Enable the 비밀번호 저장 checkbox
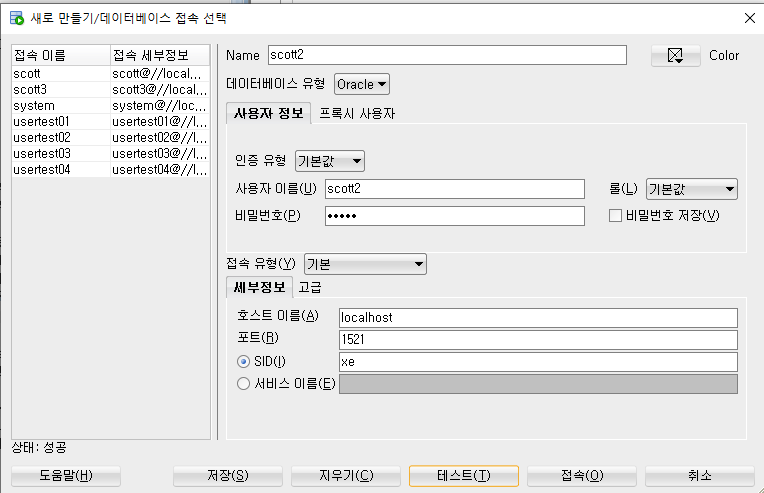Image resolution: width=764 pixels, height=493 pixels. point(615,215)
